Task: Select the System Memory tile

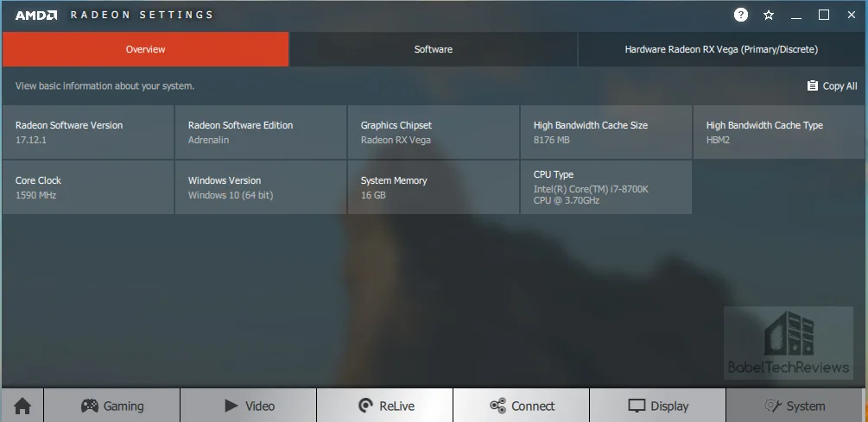Action: (434, 187)
